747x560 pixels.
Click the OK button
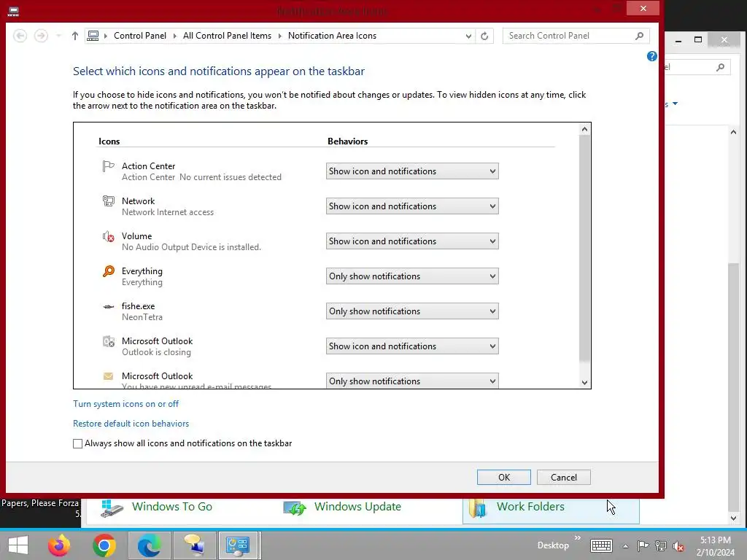pos(504,477)
